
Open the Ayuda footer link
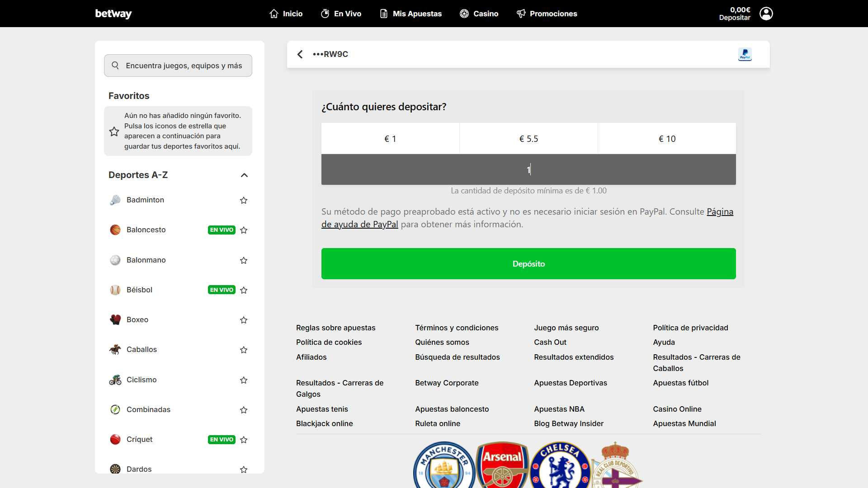664,342
